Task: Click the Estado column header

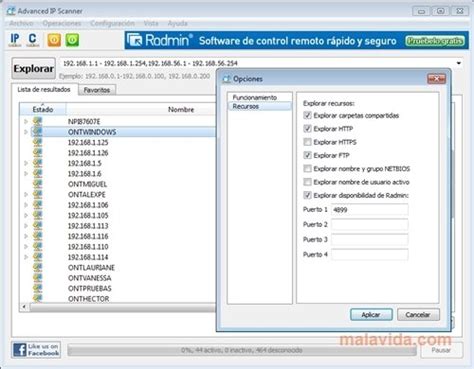Action: coord(43,109)
